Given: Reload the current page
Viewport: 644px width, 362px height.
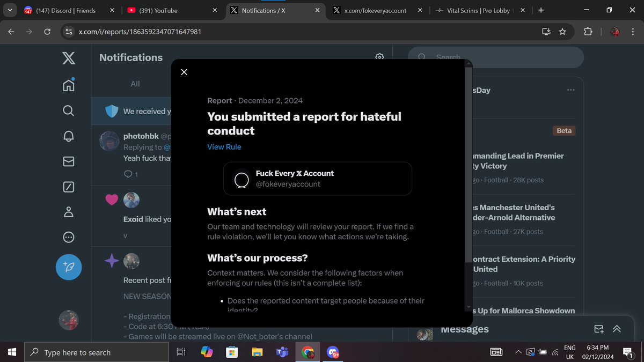Looking at the screenshot, I should point(47,32).
